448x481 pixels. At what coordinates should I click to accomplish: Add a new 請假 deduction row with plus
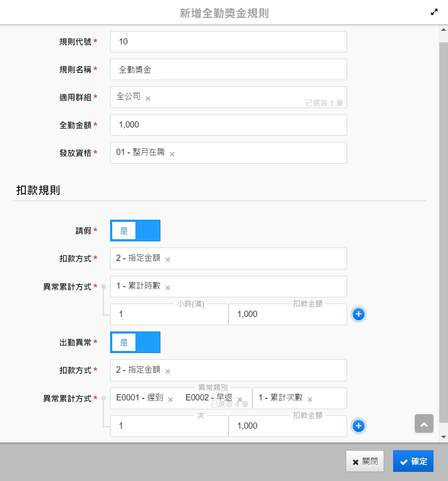(358, 314)
